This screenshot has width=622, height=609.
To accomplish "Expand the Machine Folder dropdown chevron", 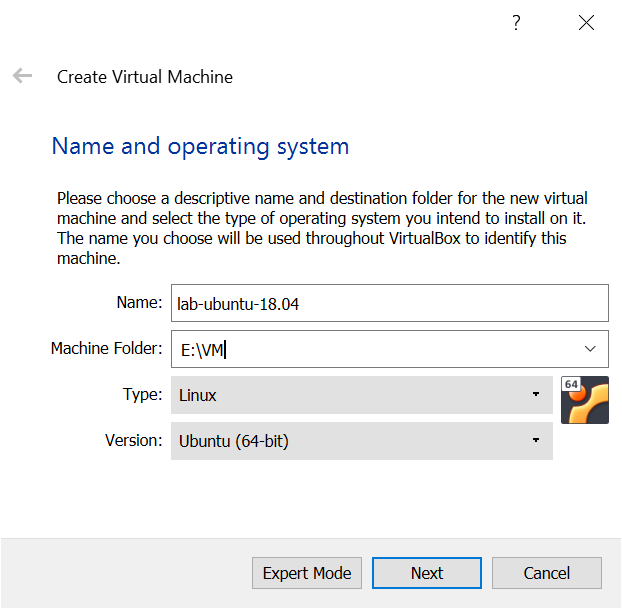I will point(590,349).
